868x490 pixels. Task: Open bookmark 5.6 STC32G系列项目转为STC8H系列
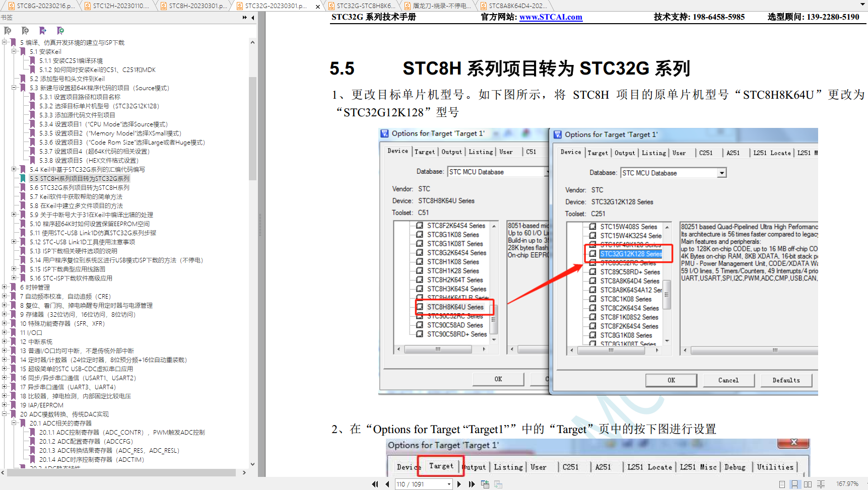point(80,188)
